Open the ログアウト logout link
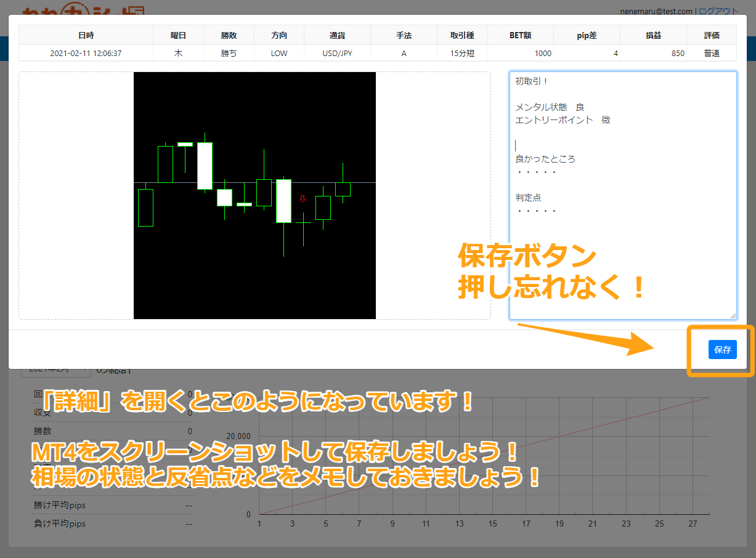Screen dimensions: 756x558 tap(718, 10)
